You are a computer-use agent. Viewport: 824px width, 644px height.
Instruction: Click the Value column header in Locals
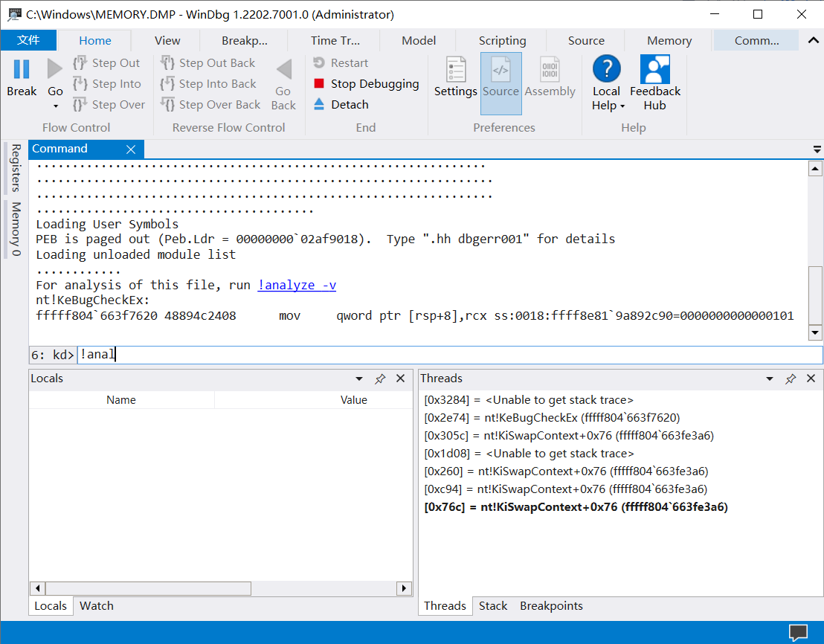pos(354,400)
